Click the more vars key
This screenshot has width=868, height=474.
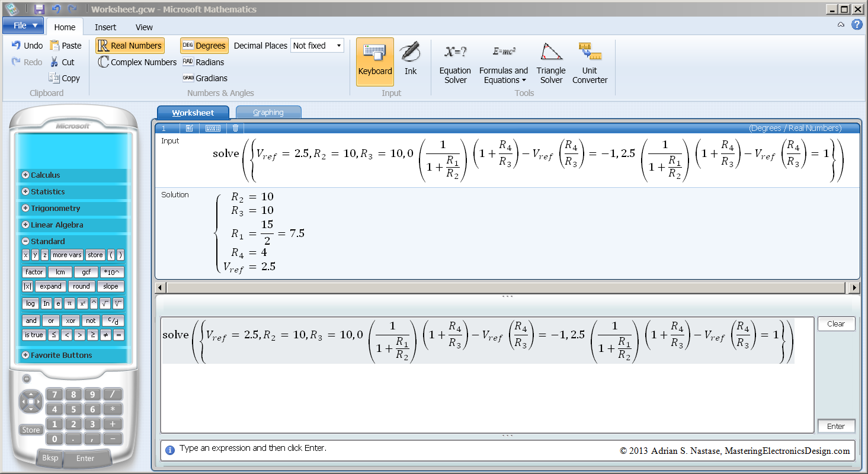[67, 255]
